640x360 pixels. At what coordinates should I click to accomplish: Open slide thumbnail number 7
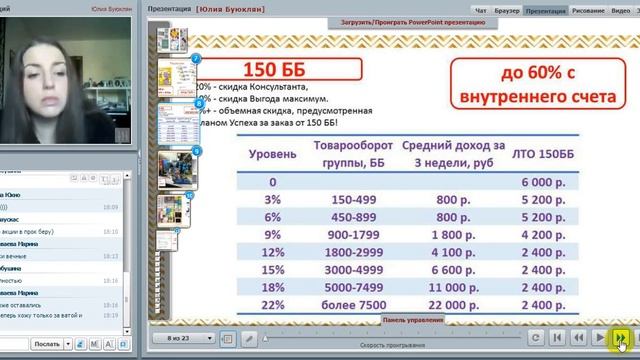176,78
